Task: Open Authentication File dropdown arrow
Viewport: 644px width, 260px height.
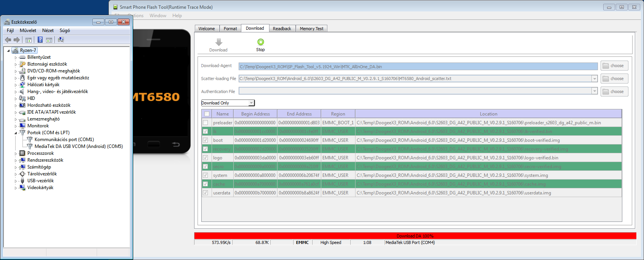Action: [595, 91]
